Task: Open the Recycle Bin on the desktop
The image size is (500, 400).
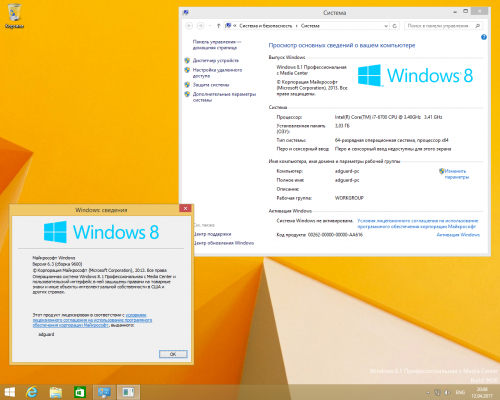Action: point(14,16)
